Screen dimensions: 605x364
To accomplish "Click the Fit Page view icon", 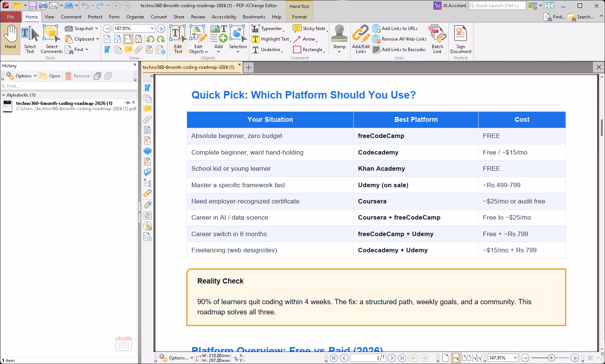I will pos(118,39).
